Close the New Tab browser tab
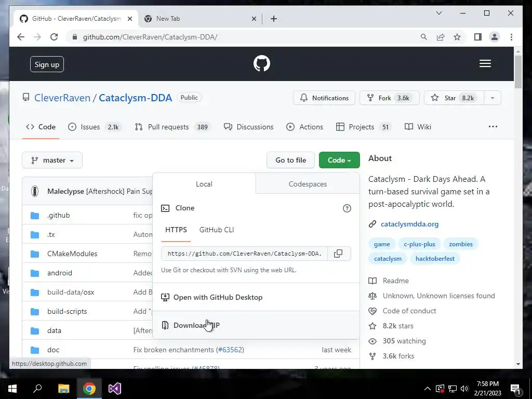This screenshot has width=532, height=399. click(x=254, y=19)
